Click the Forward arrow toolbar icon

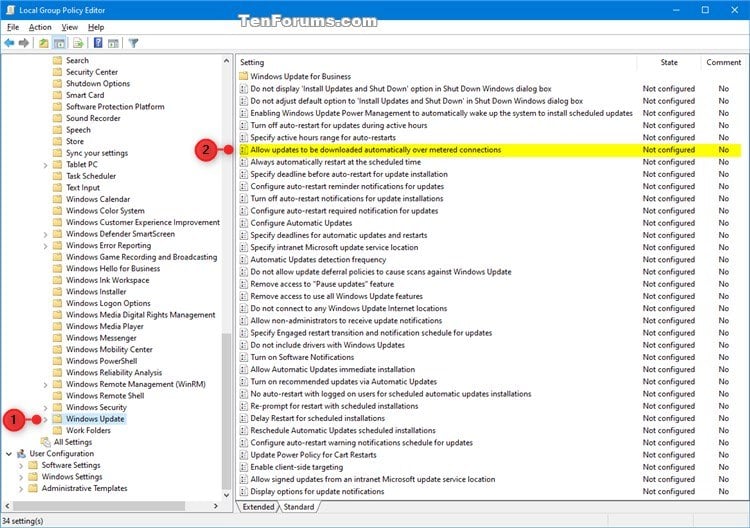(23, 44)
